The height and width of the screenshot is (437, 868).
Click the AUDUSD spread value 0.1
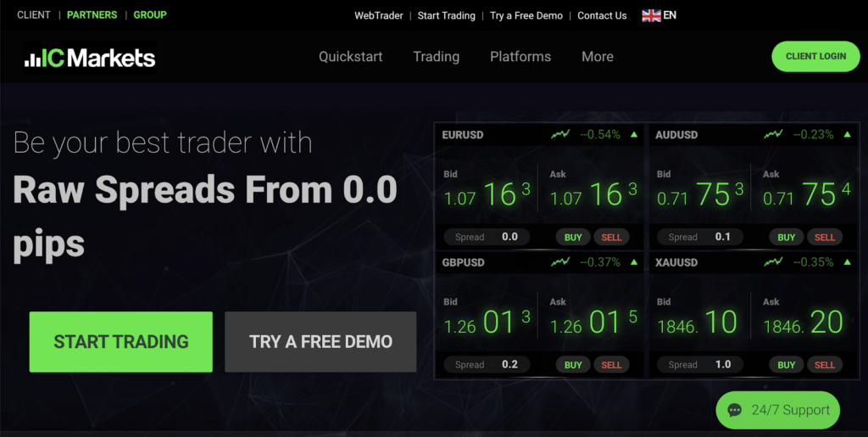722,237
